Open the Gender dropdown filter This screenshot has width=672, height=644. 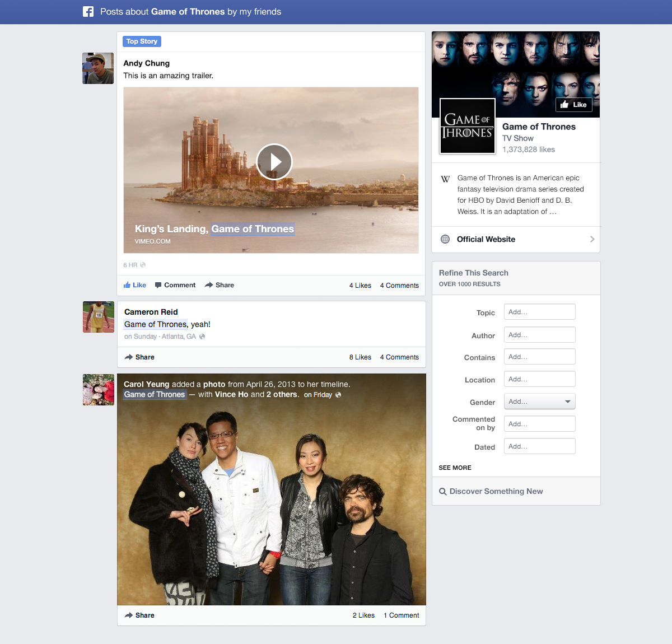tap(539, 402)
